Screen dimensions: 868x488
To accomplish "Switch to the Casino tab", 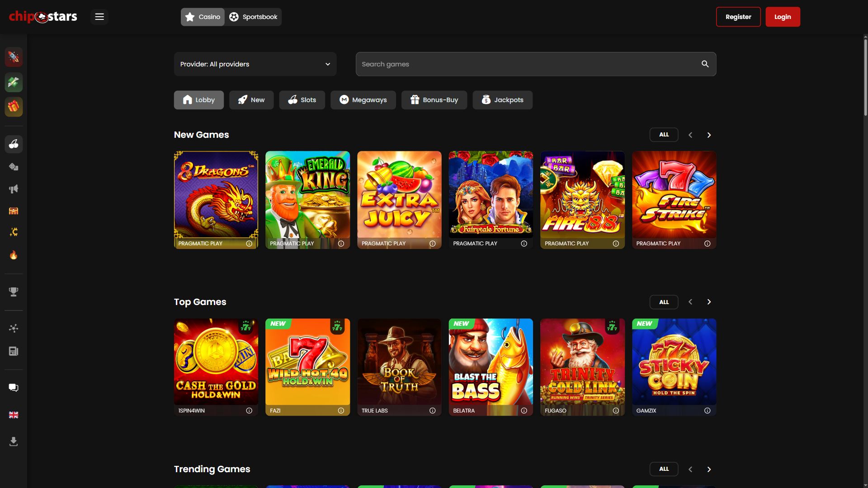I will click(203, 17).
